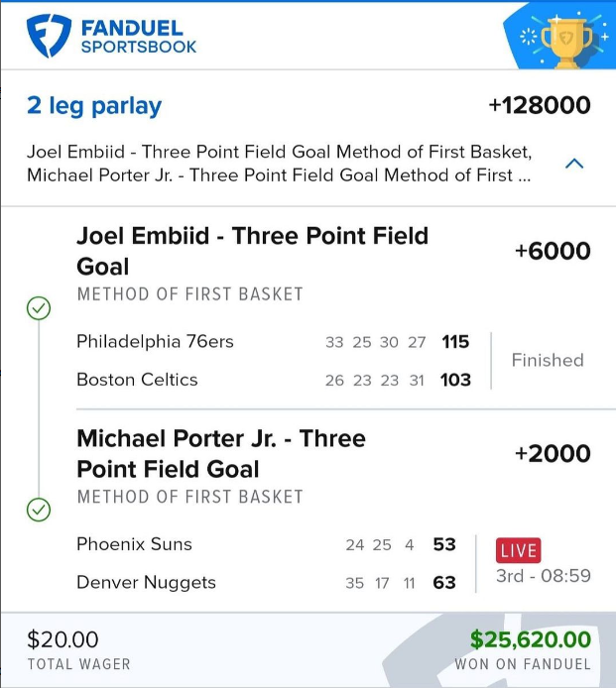Click the gold trophy icon
The width and height of the screenshot is (616, 688).
coord(568,39)
